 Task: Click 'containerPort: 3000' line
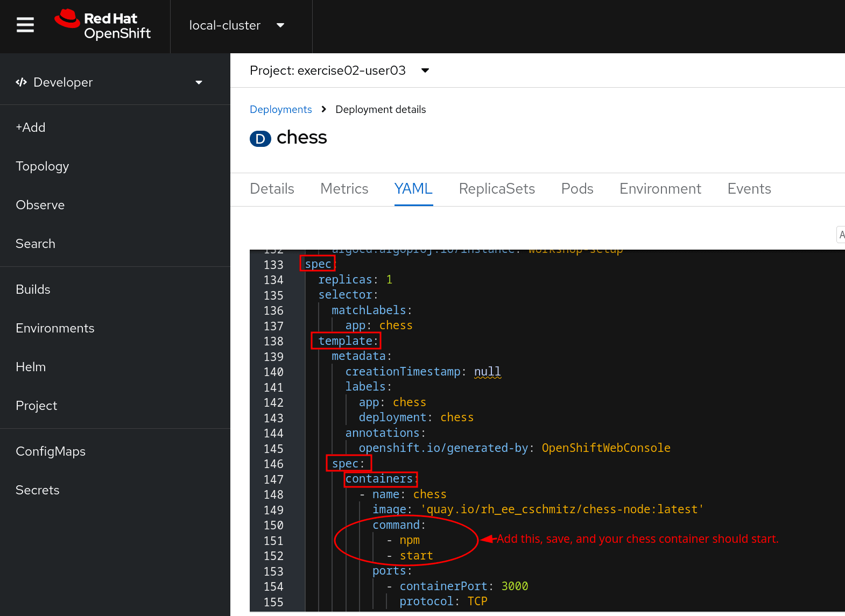tap(457, 586)
